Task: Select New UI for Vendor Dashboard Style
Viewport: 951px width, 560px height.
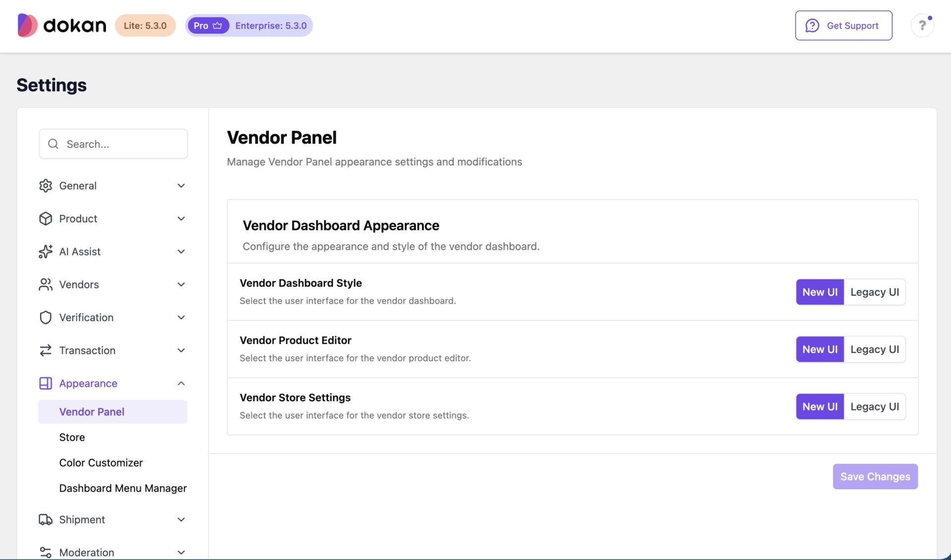Action: click(820, 292)
